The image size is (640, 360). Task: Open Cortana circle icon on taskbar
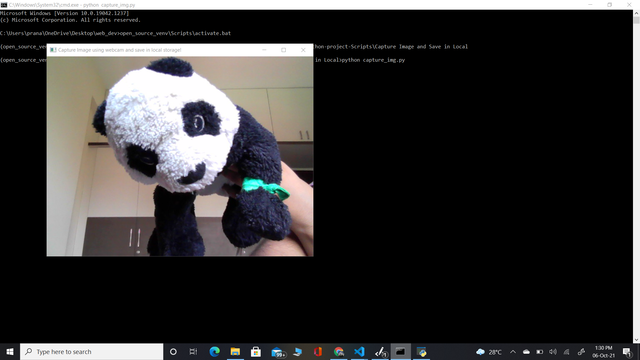point(173,351)
